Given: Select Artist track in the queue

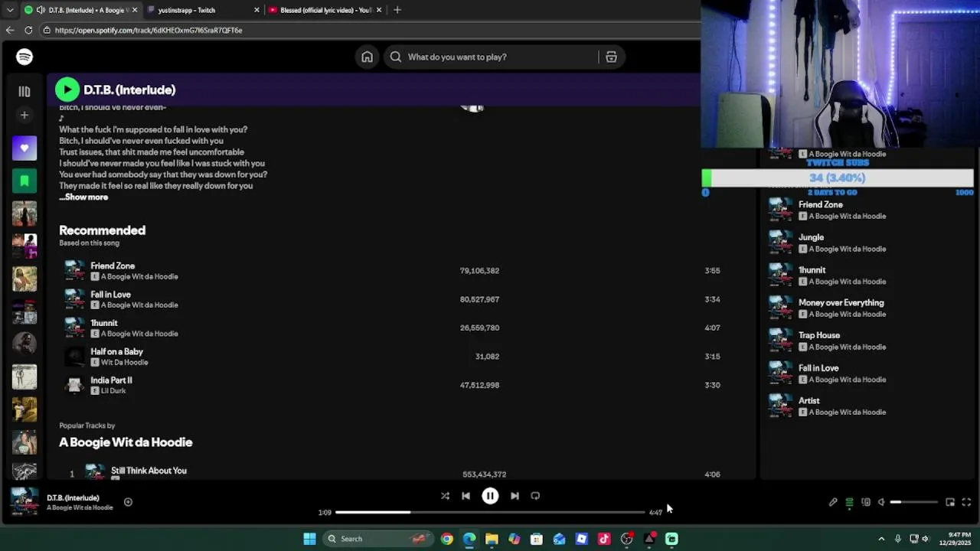Looking at the screenshot, I should coord(809,400).
